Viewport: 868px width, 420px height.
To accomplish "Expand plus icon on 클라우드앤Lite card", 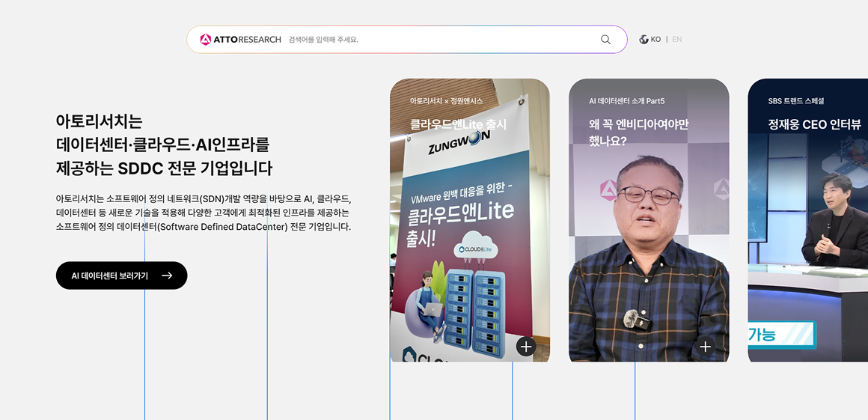I will 526,347.
